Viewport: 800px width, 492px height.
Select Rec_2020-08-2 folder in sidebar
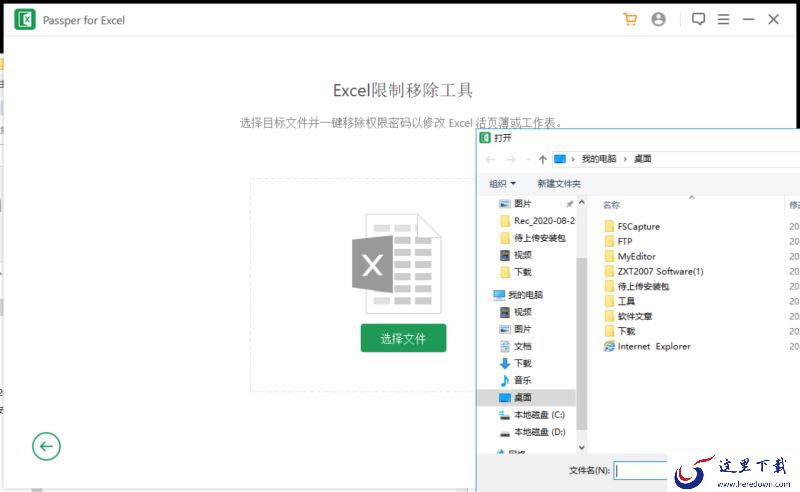tap(544, 220)
